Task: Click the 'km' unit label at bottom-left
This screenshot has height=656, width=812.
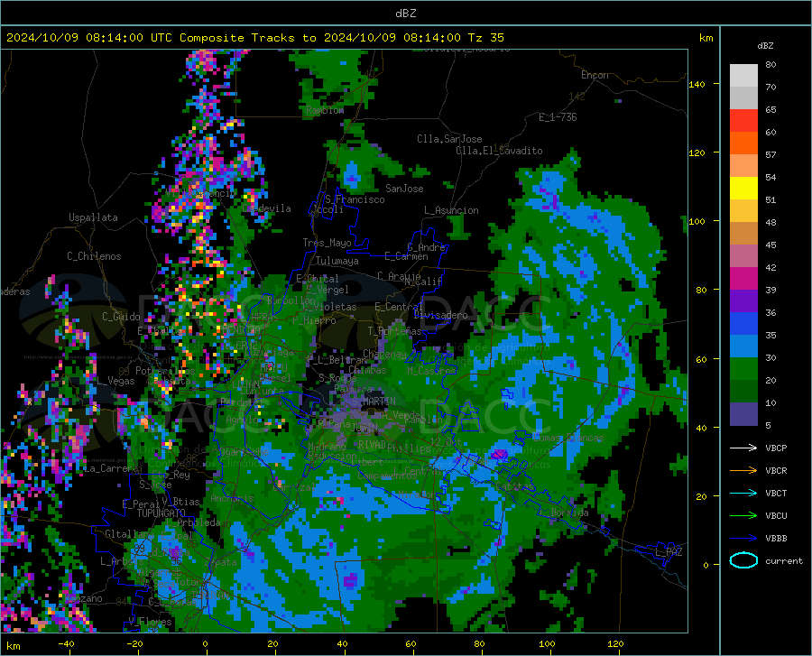Action: [13, 646]
